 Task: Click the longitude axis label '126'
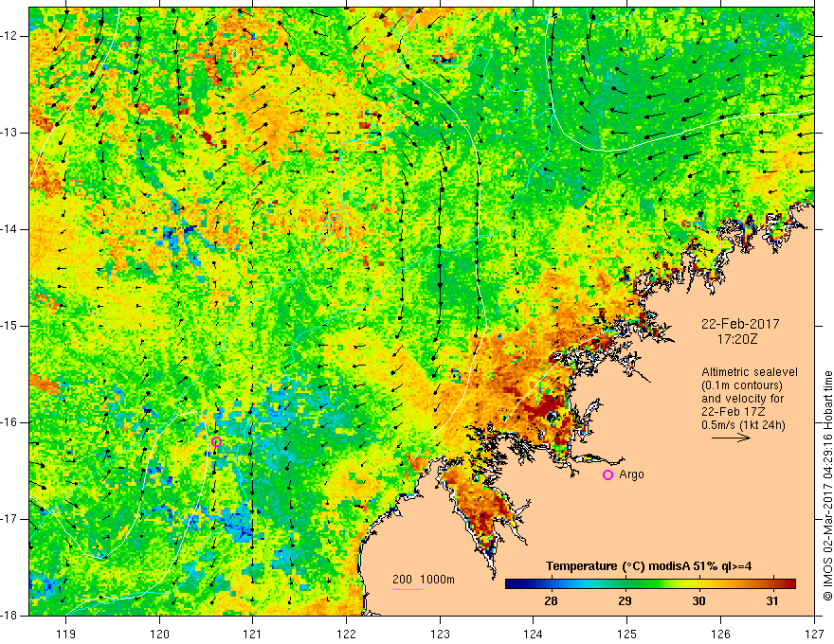coord(720,634)
